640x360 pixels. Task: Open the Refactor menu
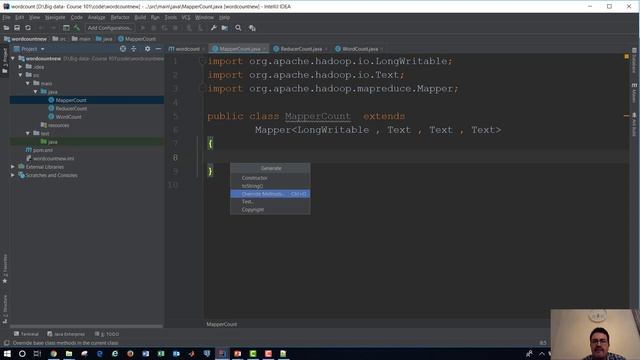coord(120,18)
